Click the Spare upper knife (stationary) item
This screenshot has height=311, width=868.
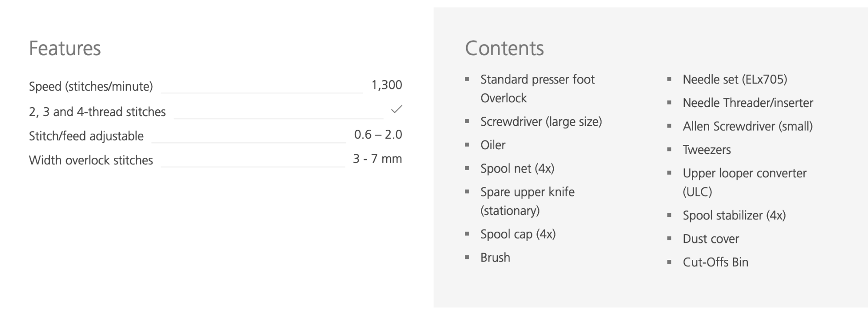tap(527, 201)
